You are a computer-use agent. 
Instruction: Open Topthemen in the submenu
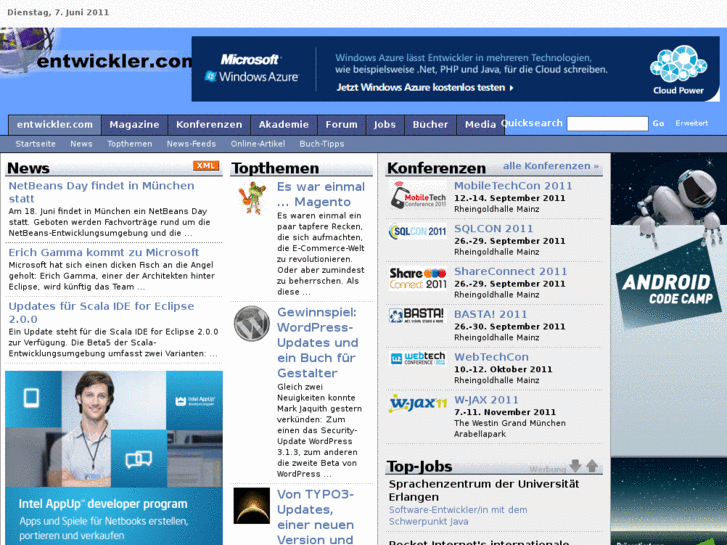point(130,144)
